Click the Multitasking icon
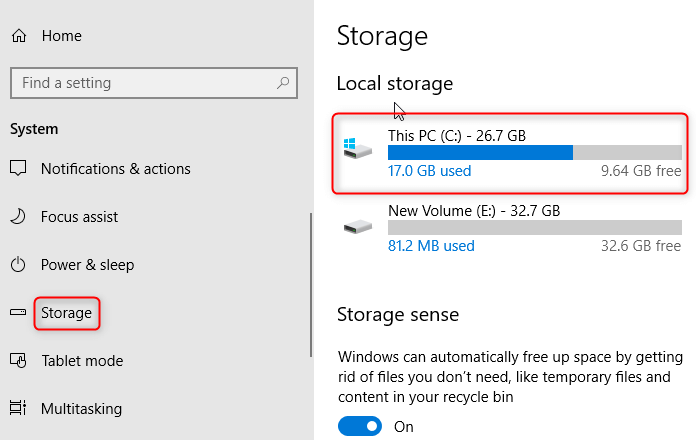Viewport: 696px width, 440px height. click(x=18, y=408)
